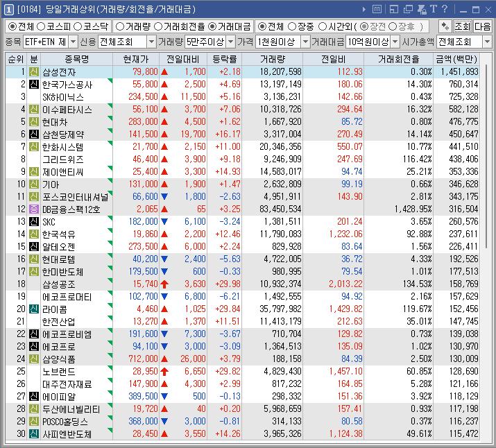Click the black 신 badge next to 에이피알
Image resolution: width=496 pixels, height=448 pixels.
tap(34, 397)
